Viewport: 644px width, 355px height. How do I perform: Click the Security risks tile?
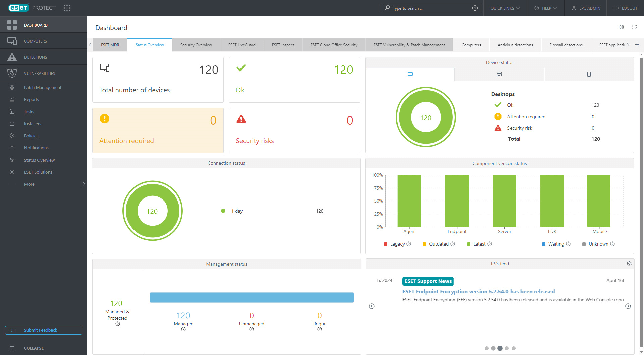pos(294,131)
